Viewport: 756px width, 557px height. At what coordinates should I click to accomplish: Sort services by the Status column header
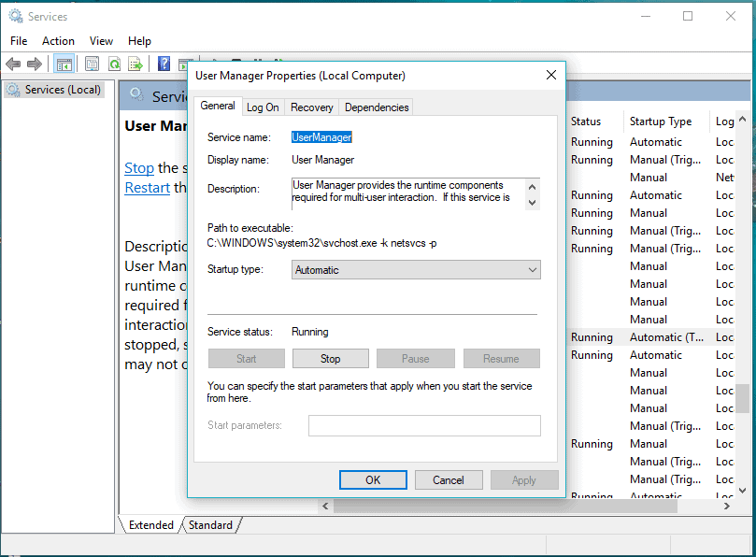click(x=594, y=121)
